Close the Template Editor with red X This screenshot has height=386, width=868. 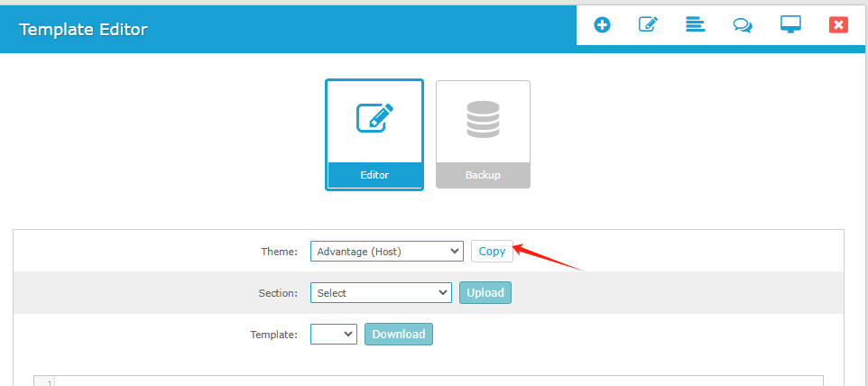click(x=838, y=25)
